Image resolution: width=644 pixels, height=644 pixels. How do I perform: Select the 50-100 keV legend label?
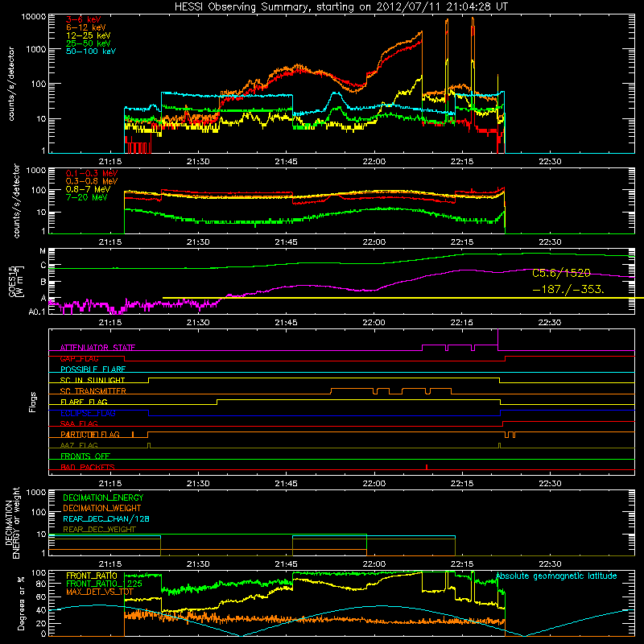(x=91, y=52)
